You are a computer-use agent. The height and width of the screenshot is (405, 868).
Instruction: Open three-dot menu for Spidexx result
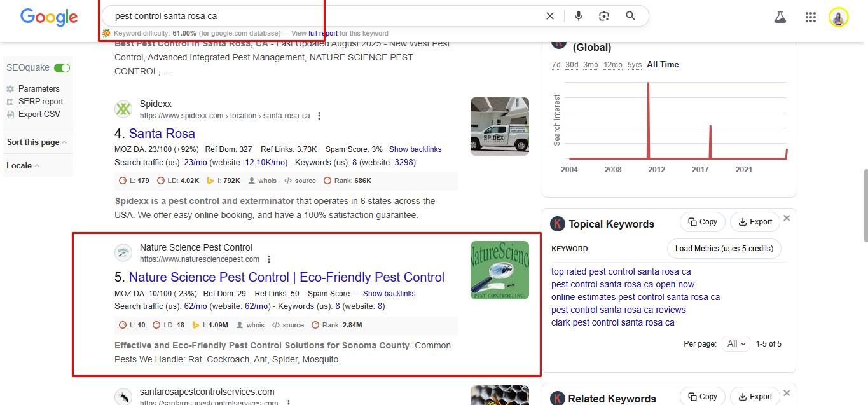point(319,116)
